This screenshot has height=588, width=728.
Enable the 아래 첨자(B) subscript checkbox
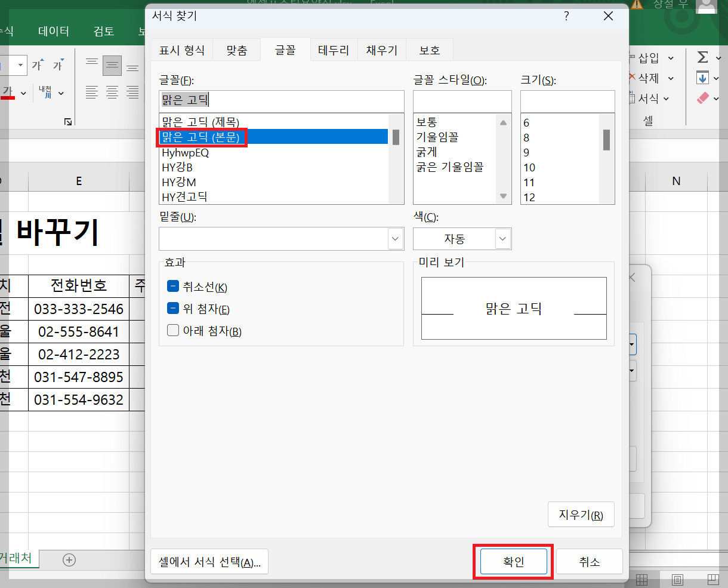174,331
